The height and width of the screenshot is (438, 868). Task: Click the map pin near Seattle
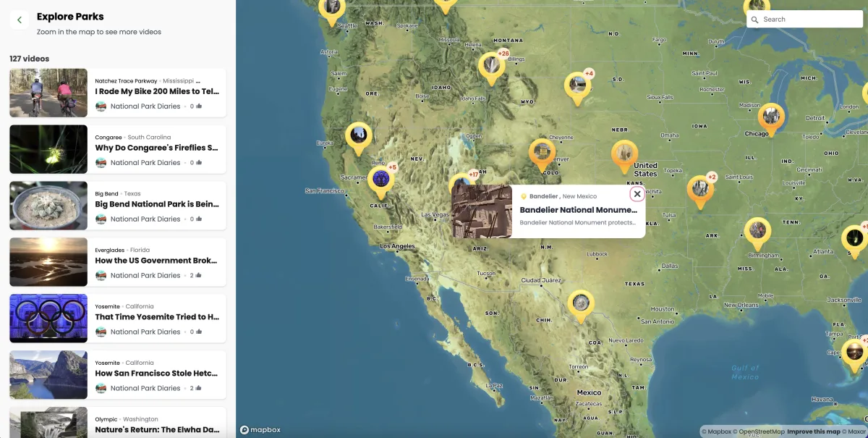(332, 9)
